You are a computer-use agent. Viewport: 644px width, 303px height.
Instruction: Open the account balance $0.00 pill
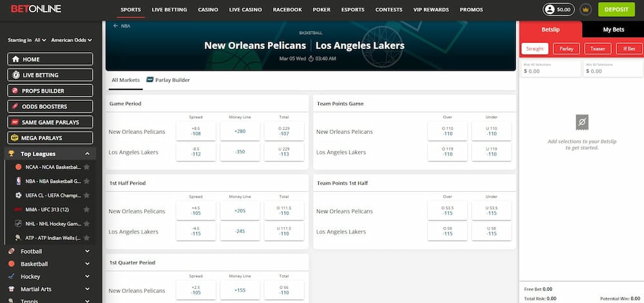coord(558,10)
